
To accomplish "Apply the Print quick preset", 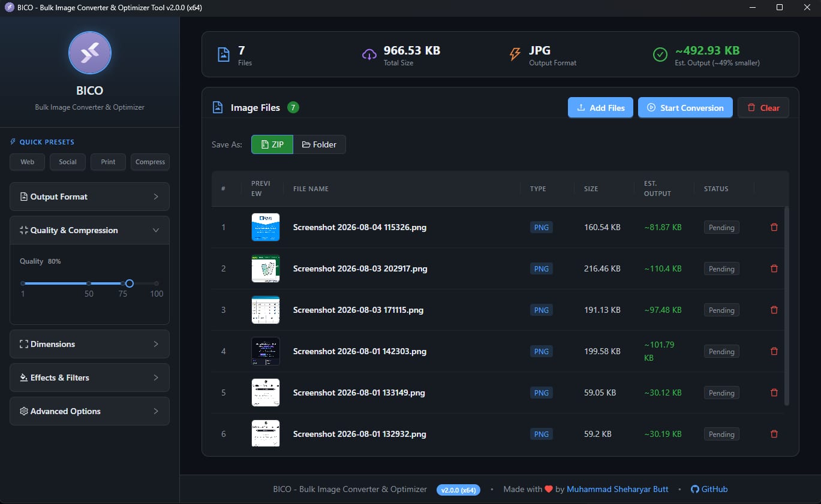I will coord(108,162).
